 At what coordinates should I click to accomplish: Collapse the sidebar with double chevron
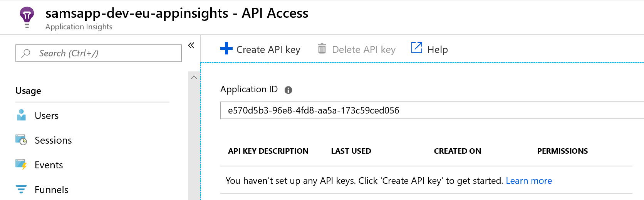[191, 46]
